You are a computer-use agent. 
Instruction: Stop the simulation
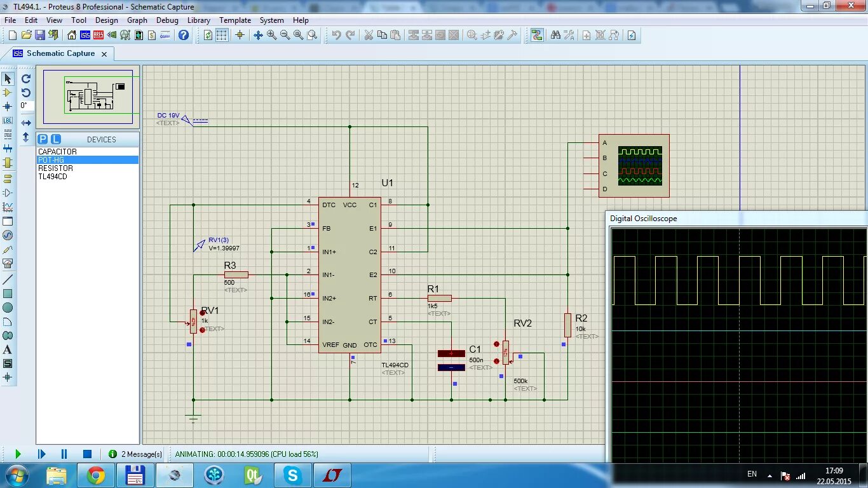87,454
